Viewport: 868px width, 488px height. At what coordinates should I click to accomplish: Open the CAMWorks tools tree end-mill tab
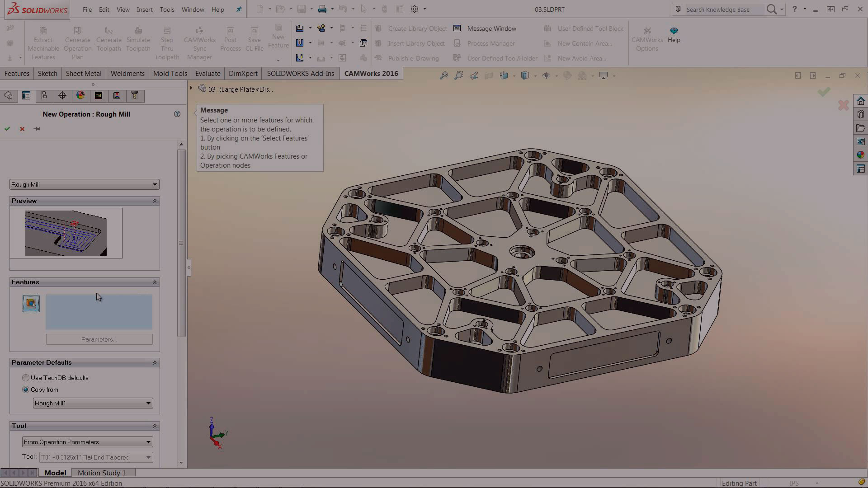(x=135, y=95)
